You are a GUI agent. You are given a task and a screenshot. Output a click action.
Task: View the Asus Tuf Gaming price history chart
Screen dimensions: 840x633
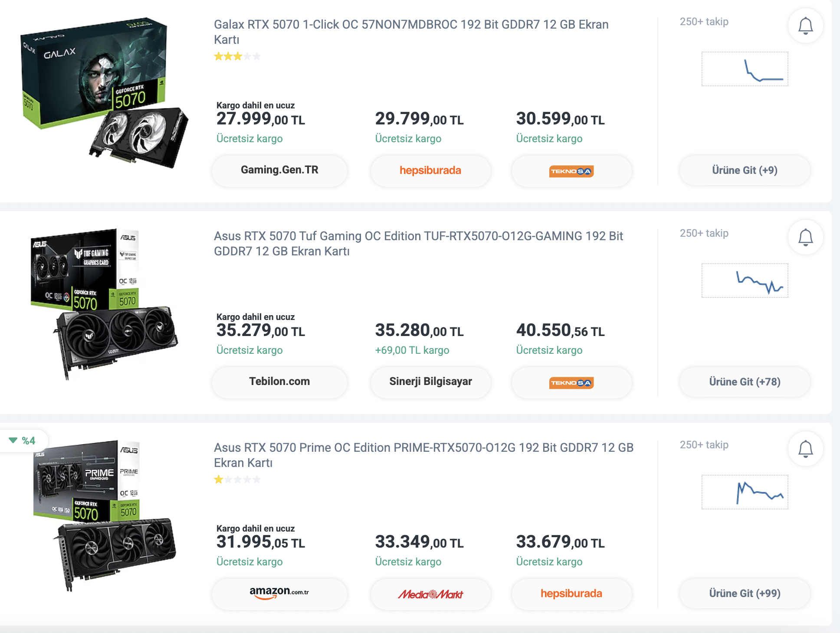pyautogui.click(x=745, y=281)
